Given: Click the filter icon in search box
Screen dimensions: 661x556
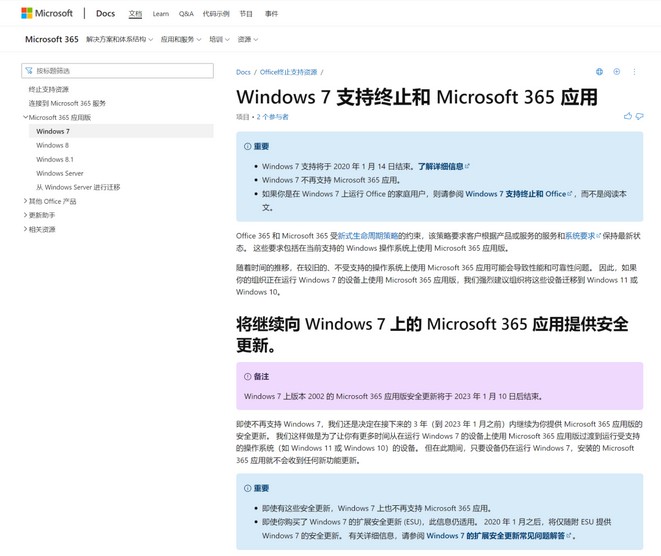Looking at the screenshot, I should click(29, 70).
